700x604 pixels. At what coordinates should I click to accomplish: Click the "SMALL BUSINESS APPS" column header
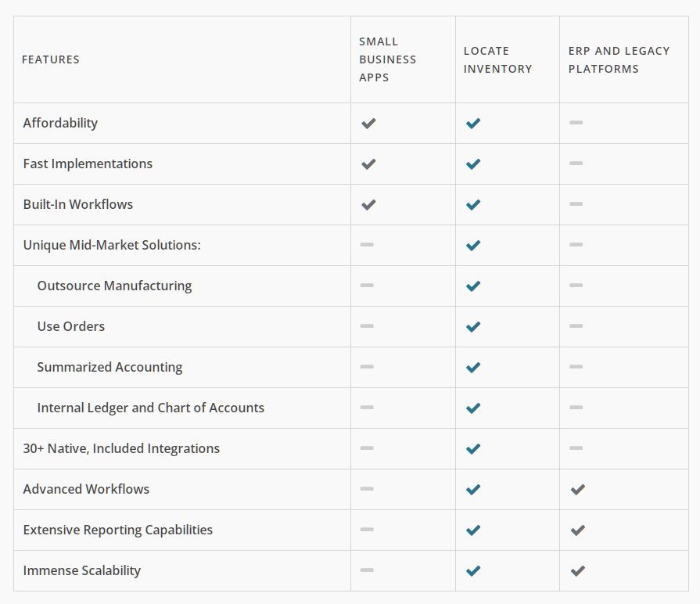pyautogui.click(x=387, y=59)
